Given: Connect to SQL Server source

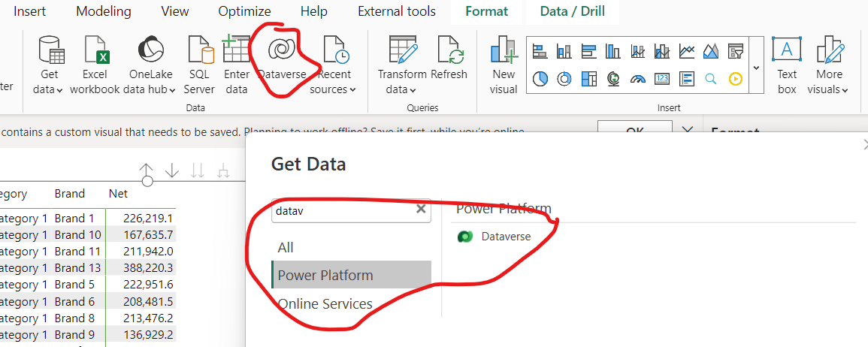Looking at the screenshot, I should pos(199,65).
